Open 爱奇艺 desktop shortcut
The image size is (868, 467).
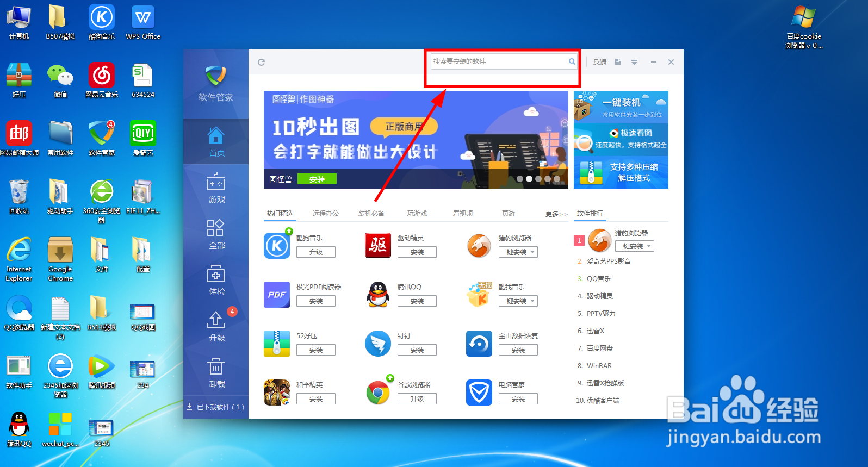coord(143,139)
